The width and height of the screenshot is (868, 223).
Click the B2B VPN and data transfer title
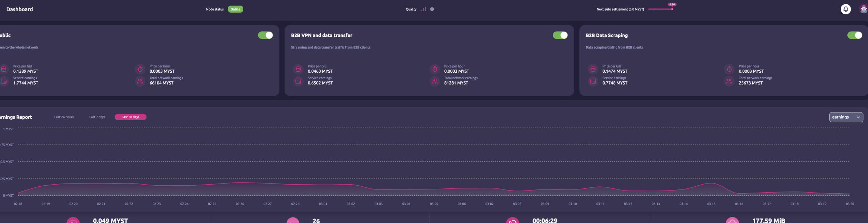click(321, 35)
